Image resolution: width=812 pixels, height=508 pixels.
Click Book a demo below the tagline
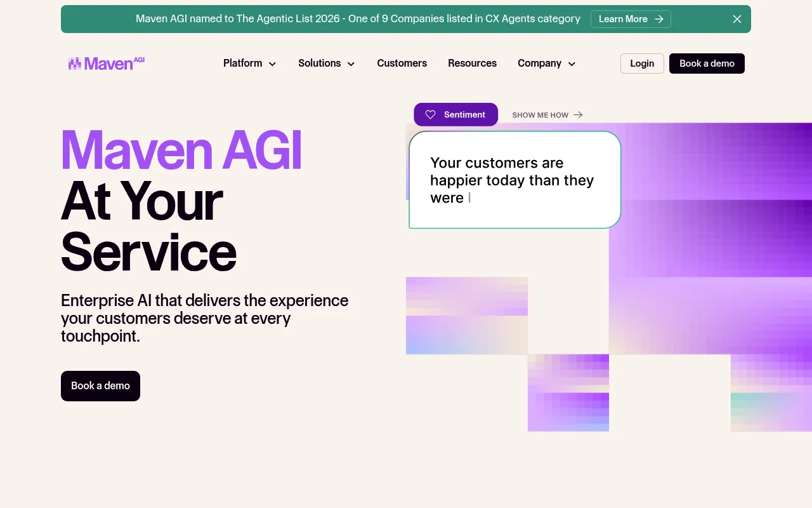click(x=100, y=386)
